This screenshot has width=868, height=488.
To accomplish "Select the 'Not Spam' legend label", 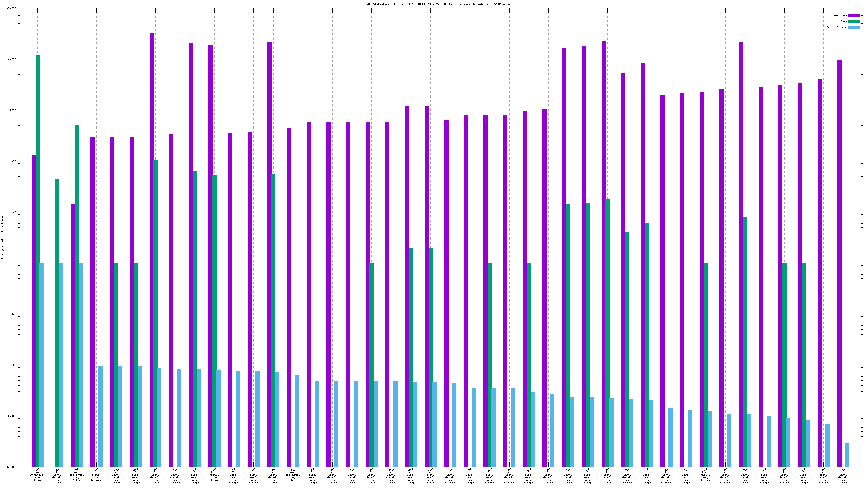I will pos(840,15).
